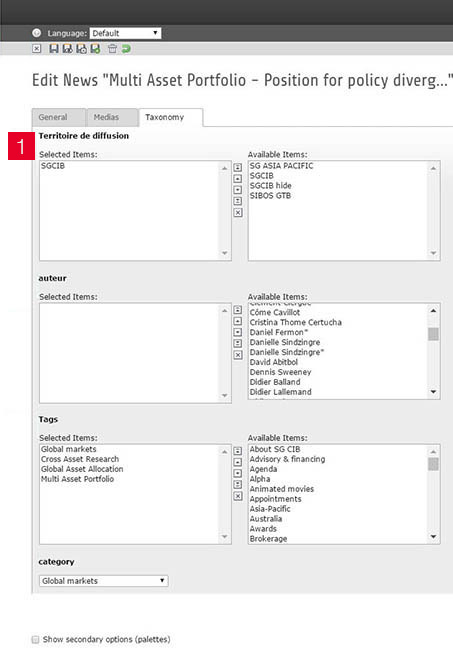Move item to top in Territoire de diffusion
Viewport: 453px width, 649px height.
[x=238, y=168]
